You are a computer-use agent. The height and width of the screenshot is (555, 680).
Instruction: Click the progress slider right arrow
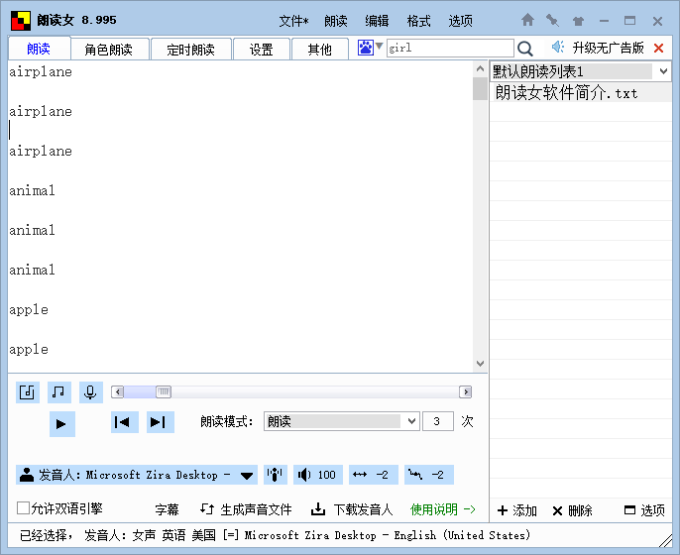tap(466, 392)
